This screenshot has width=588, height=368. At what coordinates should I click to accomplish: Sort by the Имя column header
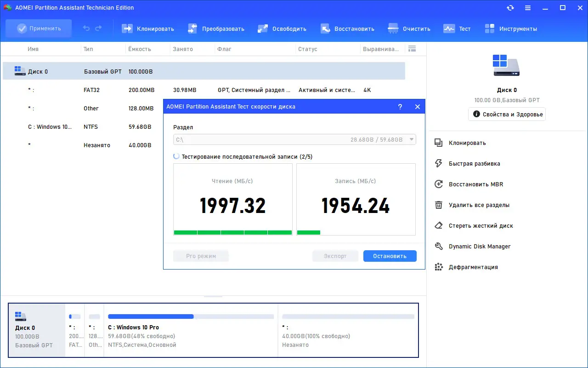coord(33,49)
